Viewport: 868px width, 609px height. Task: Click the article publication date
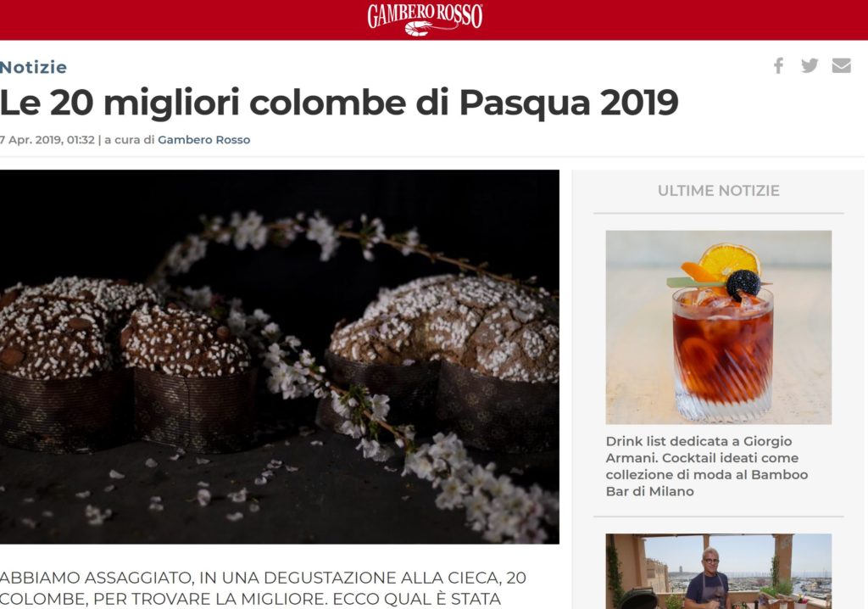47,140
